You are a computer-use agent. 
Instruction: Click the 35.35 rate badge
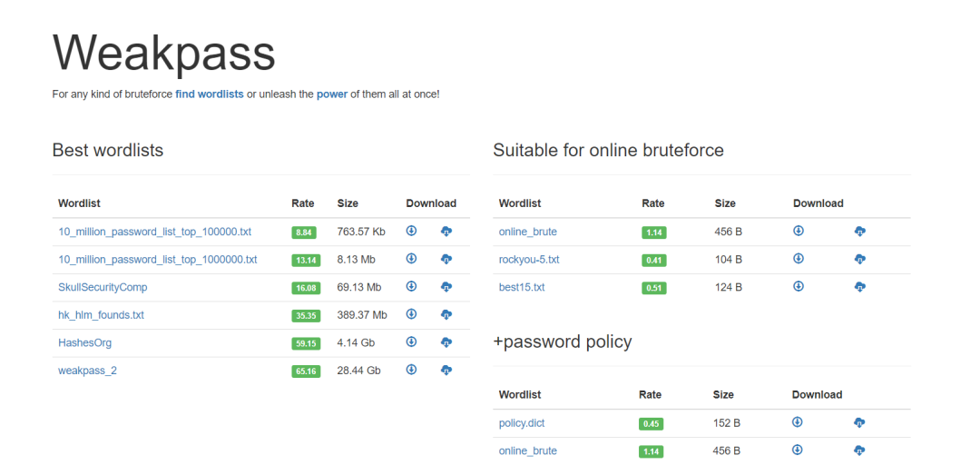pyautogui.click(x=307, y=315)
